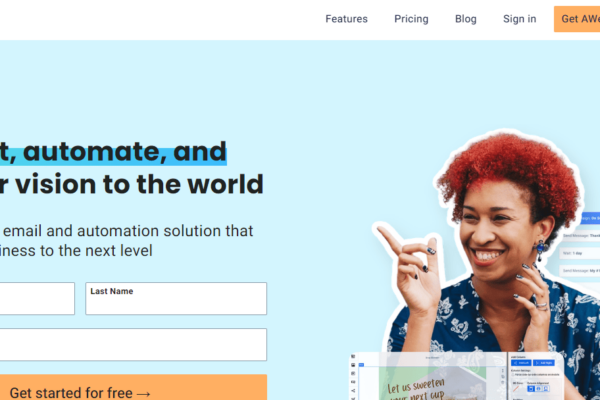Screen dimensions: 600x400
Task: Click the red-slash background color swatch in mockup
Action: tap(516, 389)
